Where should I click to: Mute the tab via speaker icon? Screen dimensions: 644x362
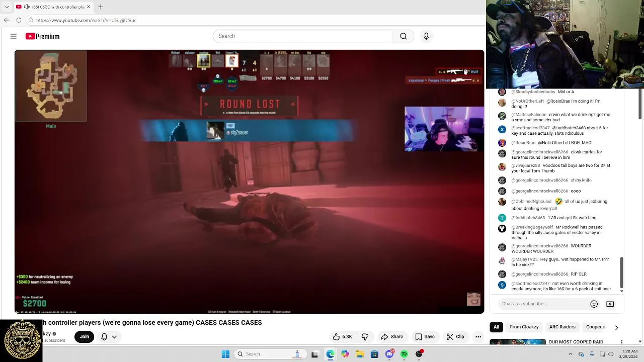pyautogui.click(x=26, y=7)
